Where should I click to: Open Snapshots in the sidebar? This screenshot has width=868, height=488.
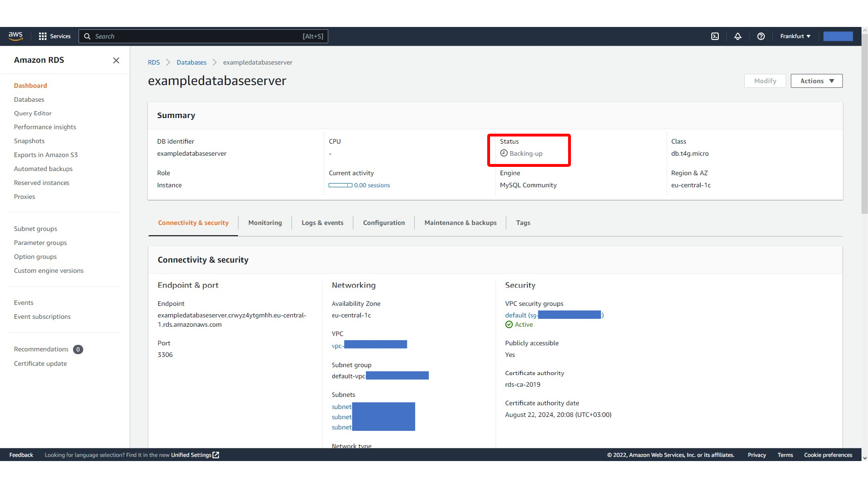click(x=29, y=141)
